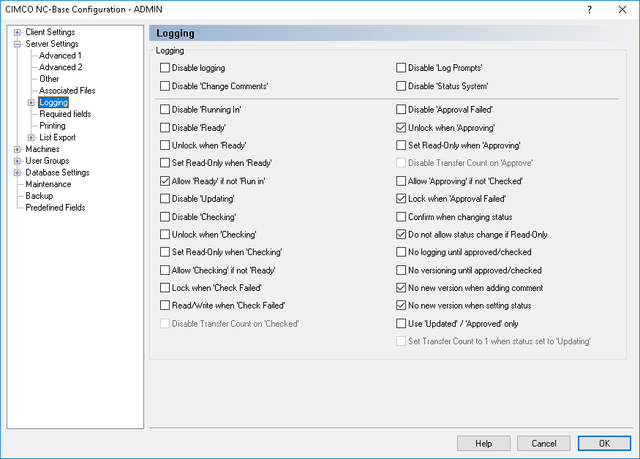Screen dimensions: 640x459
Task: Open the Backup settings page
Action: (39, 196)
